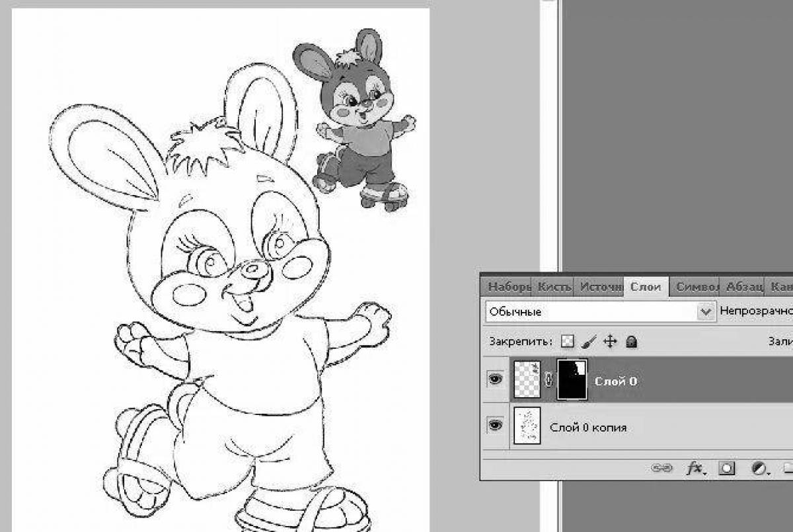Image resolution: width=793 pixels, height=532 pixels.
Task: Switch to the Символ tab
Action: point(697,287)
